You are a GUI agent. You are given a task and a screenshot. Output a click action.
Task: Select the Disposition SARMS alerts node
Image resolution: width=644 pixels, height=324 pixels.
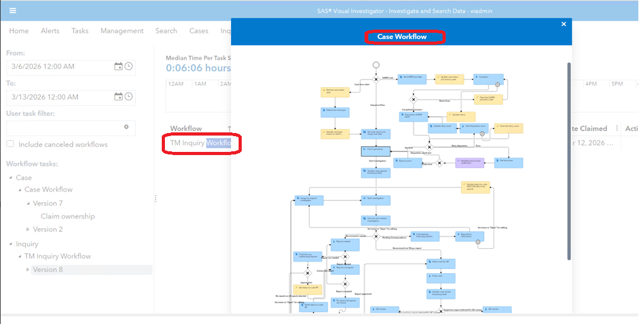click(x=414, y=117)
